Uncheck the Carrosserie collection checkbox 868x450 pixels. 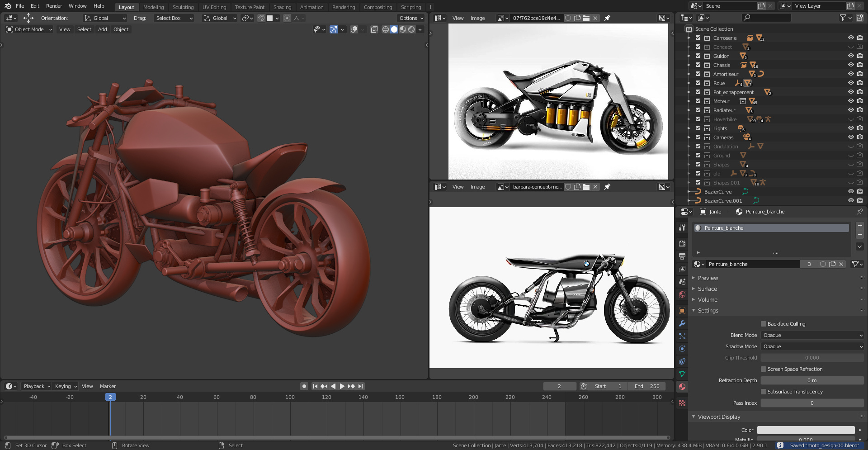pyautogui.click(x=698, y=38)
